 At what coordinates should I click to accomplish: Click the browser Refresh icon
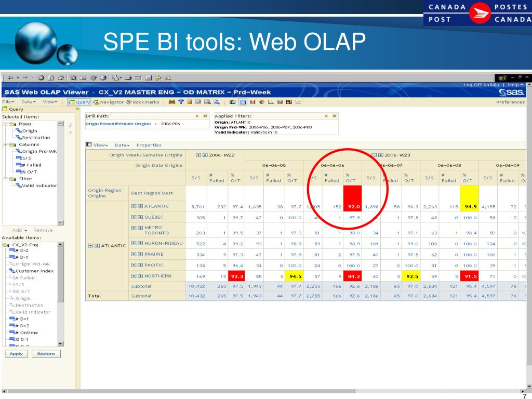(50, 78)
